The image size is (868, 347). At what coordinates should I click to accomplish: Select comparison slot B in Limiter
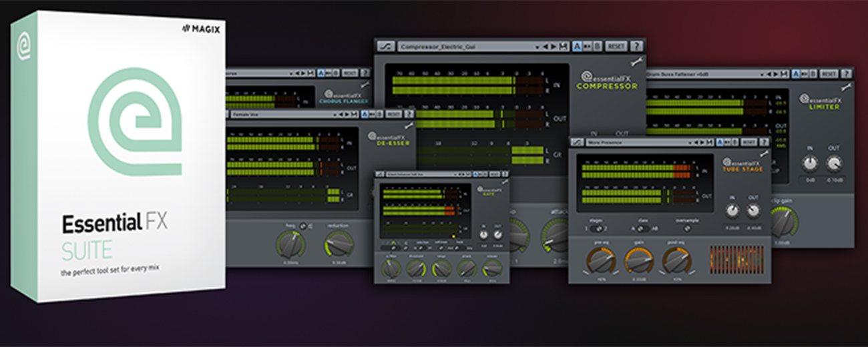point(813,74)
